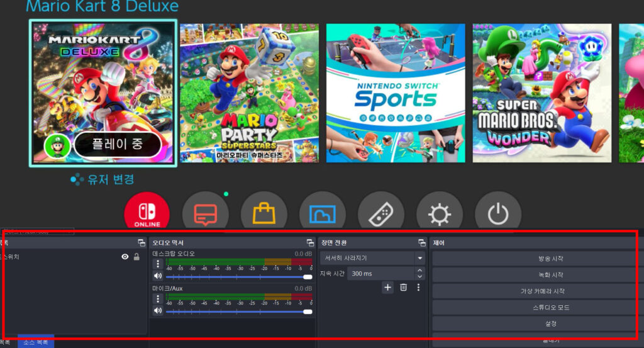Click the 300 ms duration field

click(x=381, y=274)
